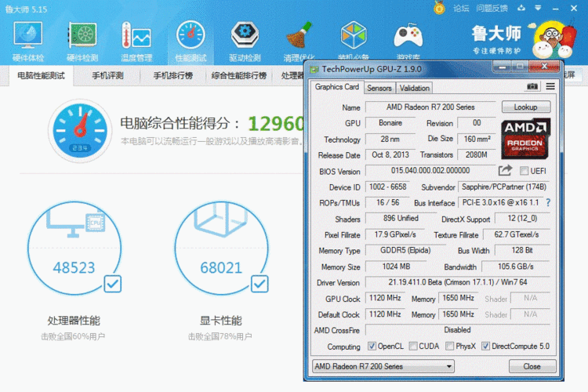This screenshot has width=588, height=392.
Task: Toggle the OpenCL checkbox
Action: [372, 347]
